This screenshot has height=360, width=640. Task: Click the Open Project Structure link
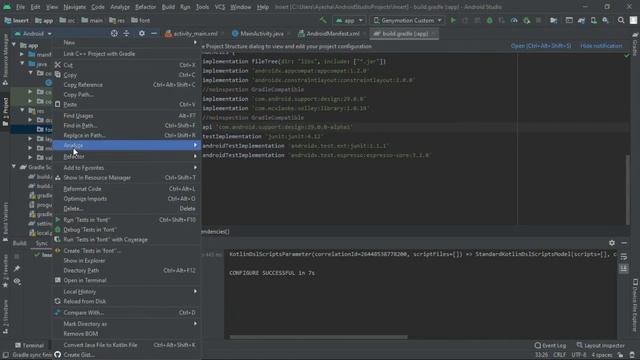(x=541, y=46)
